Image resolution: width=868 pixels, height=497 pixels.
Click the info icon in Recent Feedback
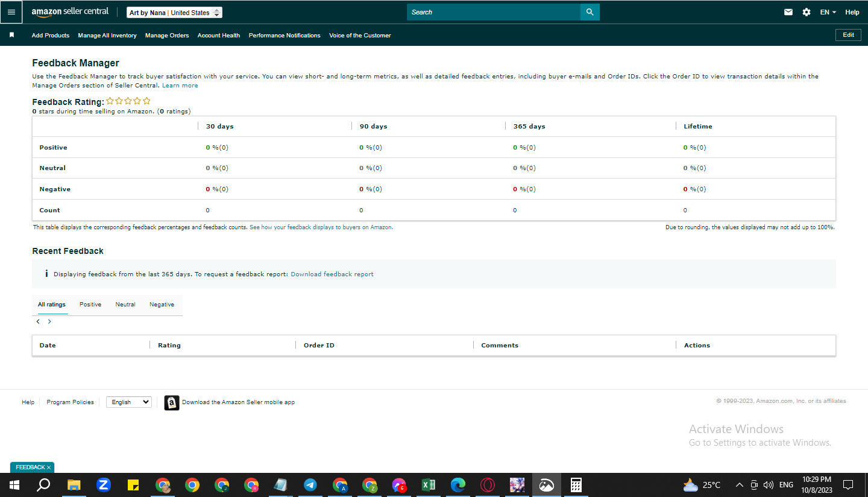tap(46, 274)
